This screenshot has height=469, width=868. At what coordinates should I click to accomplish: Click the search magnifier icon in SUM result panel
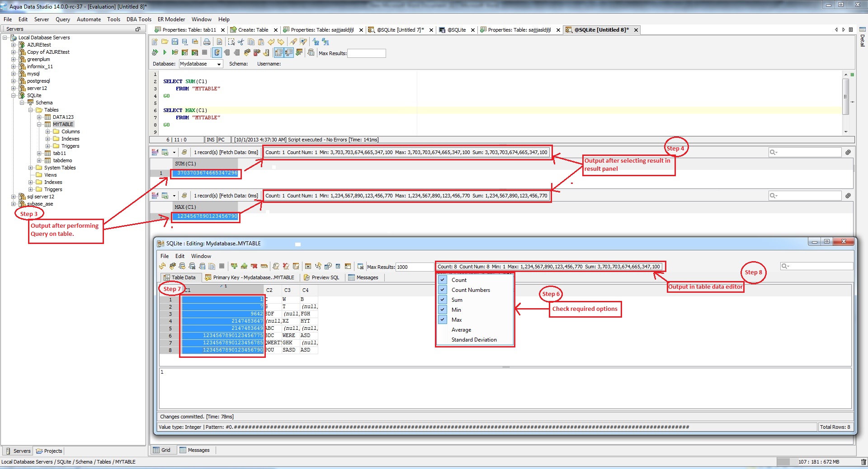(774, 152)
